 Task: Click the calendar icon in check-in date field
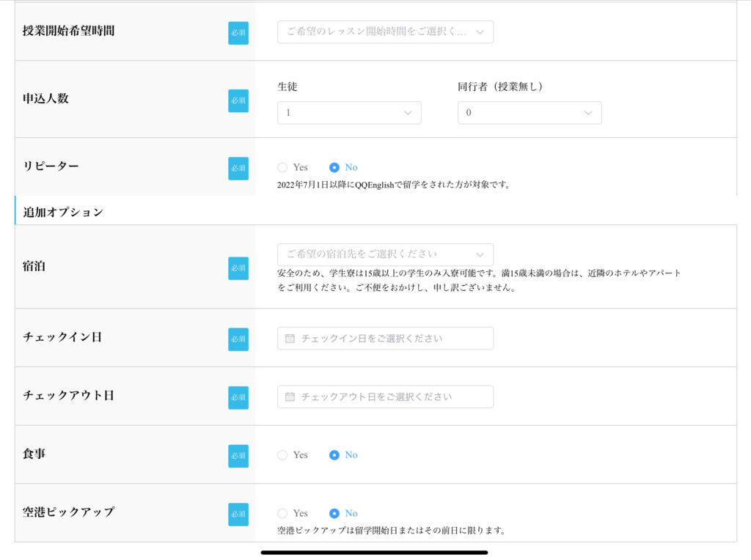(290, 339)
